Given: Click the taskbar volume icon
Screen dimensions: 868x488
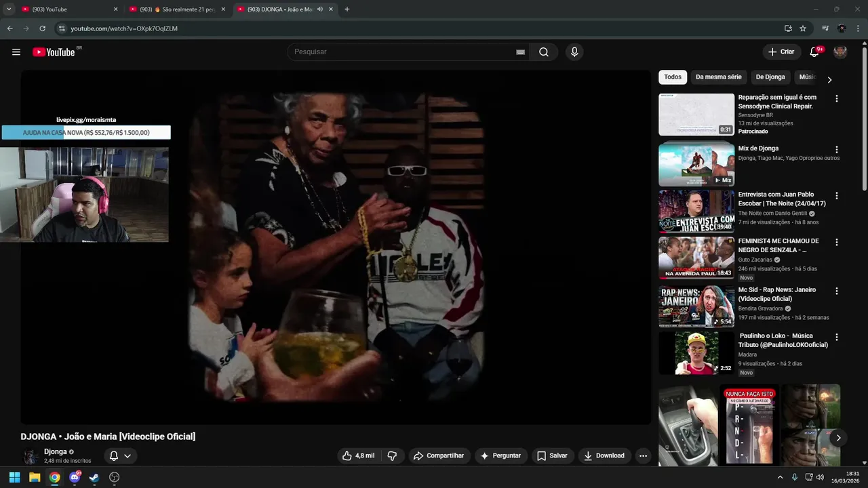Looking at the screenshot, I should click(x=820, y=477).
